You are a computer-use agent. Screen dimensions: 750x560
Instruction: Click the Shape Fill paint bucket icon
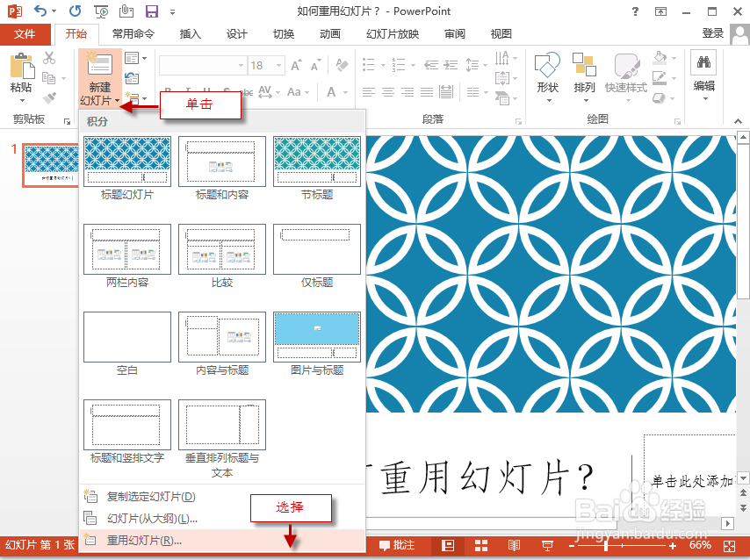(660, 58)
